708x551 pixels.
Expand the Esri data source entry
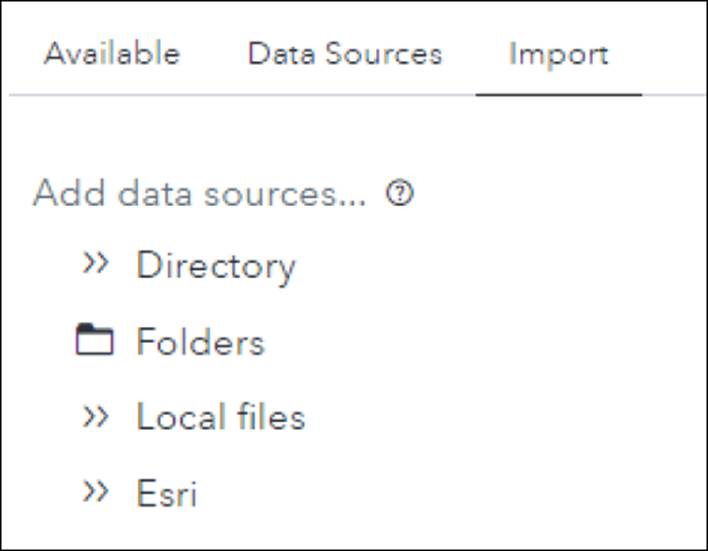coord(140,492)
